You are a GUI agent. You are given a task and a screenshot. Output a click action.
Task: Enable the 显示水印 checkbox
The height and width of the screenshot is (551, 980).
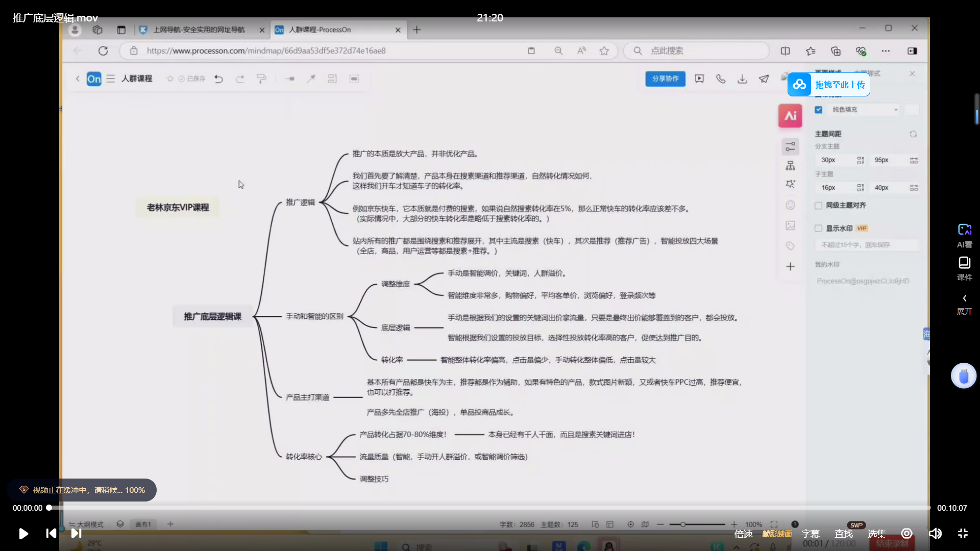[x=819, y=228]
